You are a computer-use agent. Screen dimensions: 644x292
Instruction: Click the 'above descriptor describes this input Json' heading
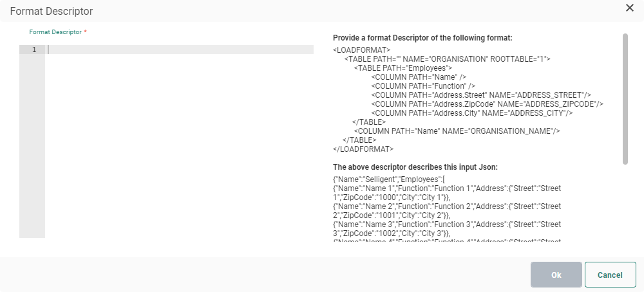[415, 167]
